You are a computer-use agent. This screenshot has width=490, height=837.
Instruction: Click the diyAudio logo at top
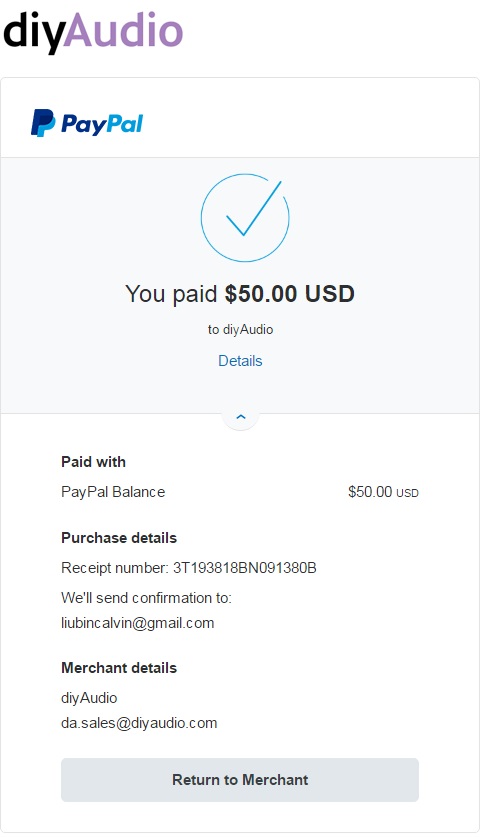point(93,31)
